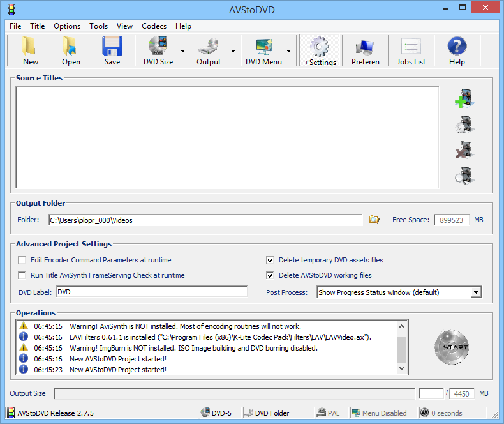
Task: Enable Edit Encoder Command Parameters at runtime
Action: [x=22, y=260]
